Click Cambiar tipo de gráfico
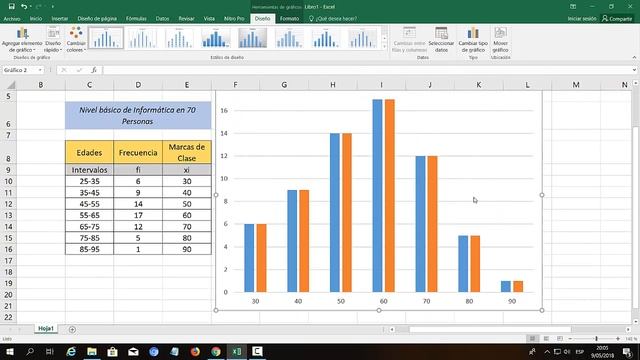The image size is (640, 360). 473,40
